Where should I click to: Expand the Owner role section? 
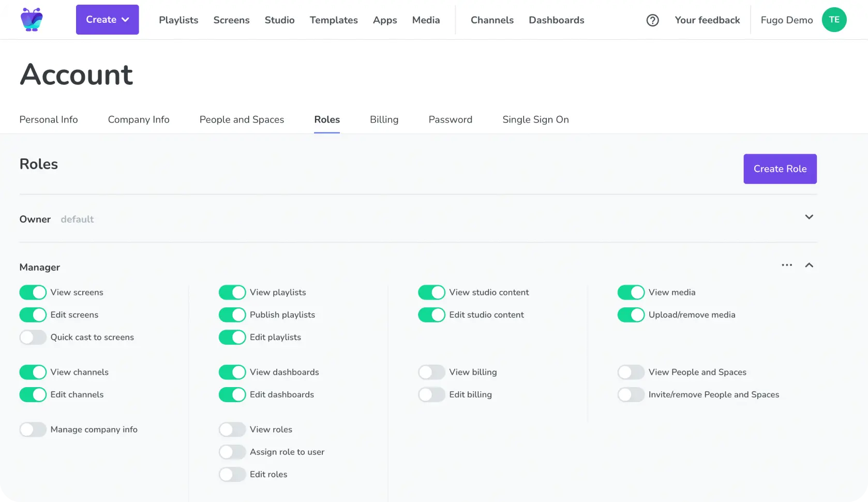point(809,217)
